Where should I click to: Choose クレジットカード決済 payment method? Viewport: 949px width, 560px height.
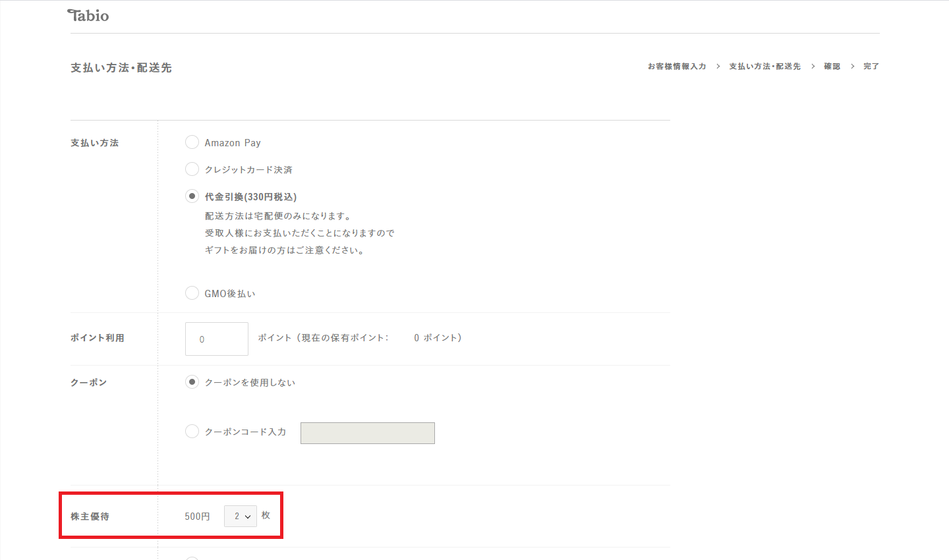click(192, 169)
